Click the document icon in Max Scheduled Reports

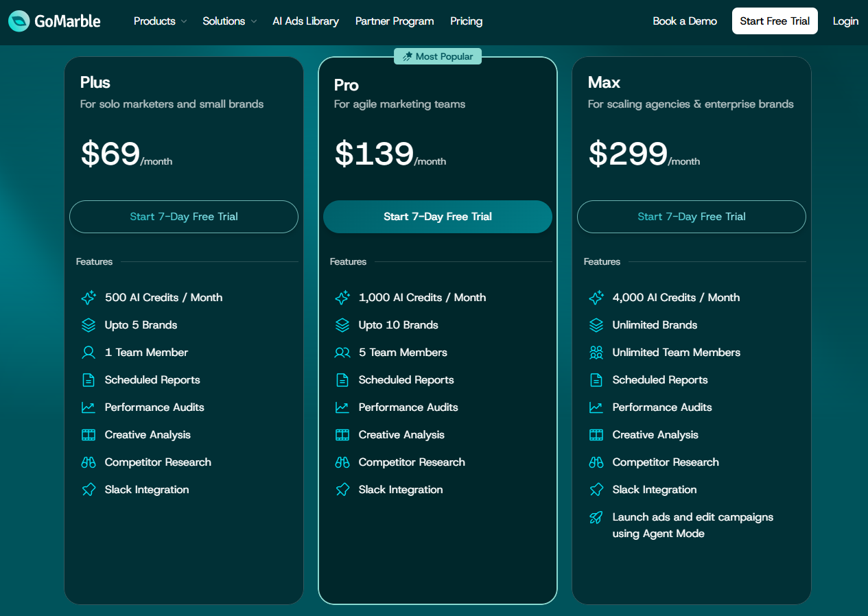(596, 380)
